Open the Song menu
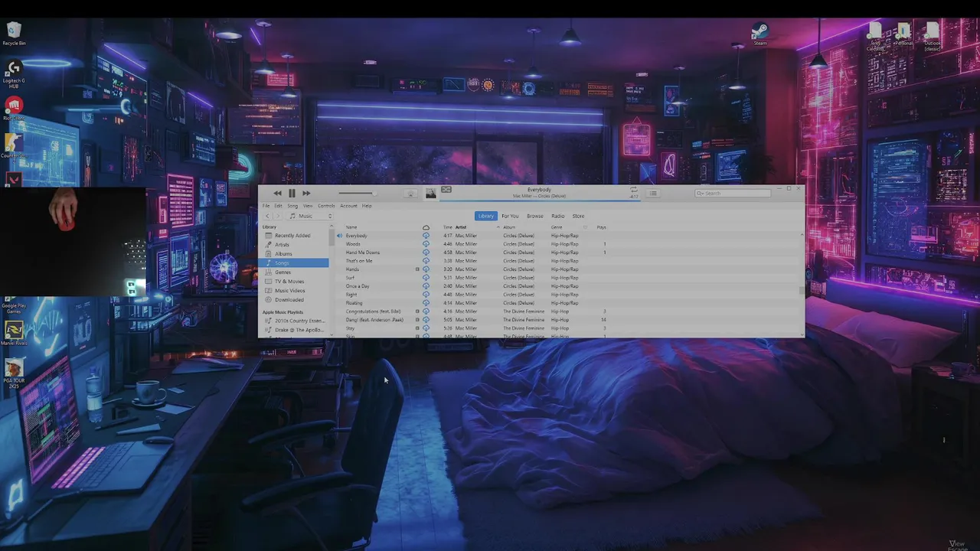Viewport: 980px width, 551px height. (292, 206)
